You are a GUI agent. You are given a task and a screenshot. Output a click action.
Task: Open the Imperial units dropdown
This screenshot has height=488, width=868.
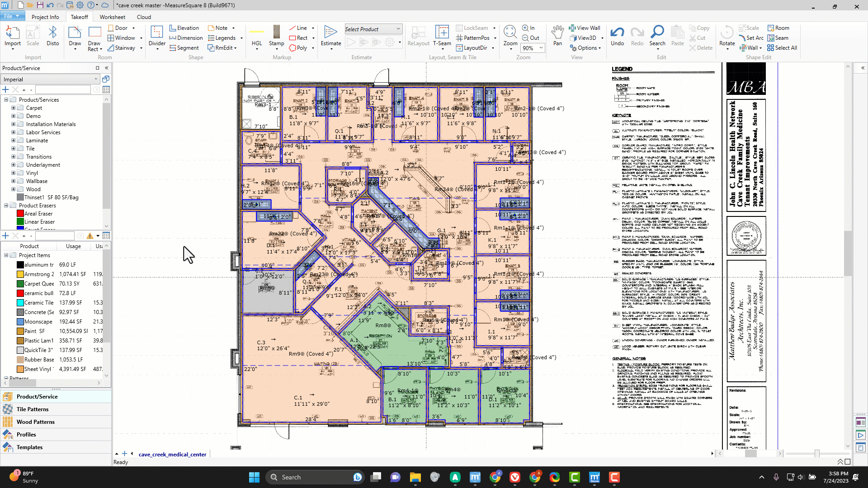(x=96, y=80)
